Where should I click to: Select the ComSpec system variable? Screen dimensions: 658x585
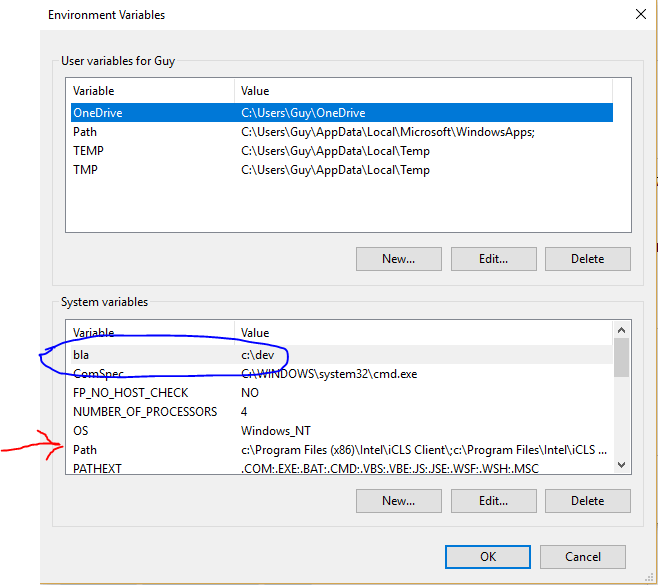click(x=342, y=373)
